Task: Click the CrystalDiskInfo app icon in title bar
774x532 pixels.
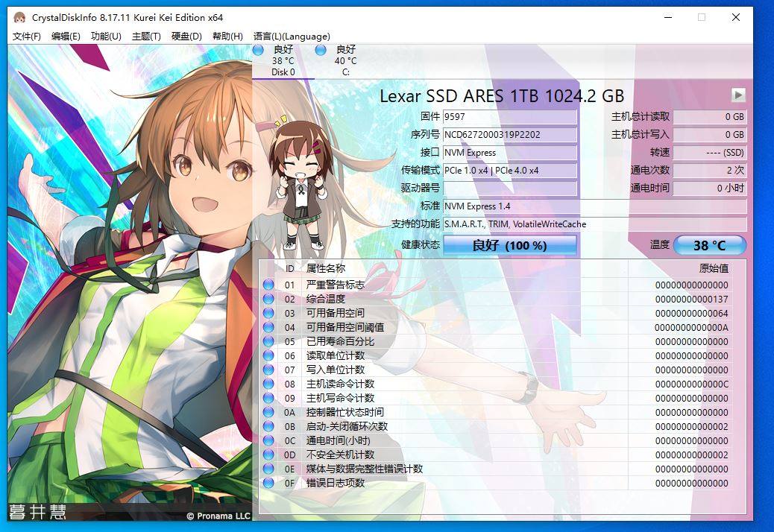Action: [19, 17]
